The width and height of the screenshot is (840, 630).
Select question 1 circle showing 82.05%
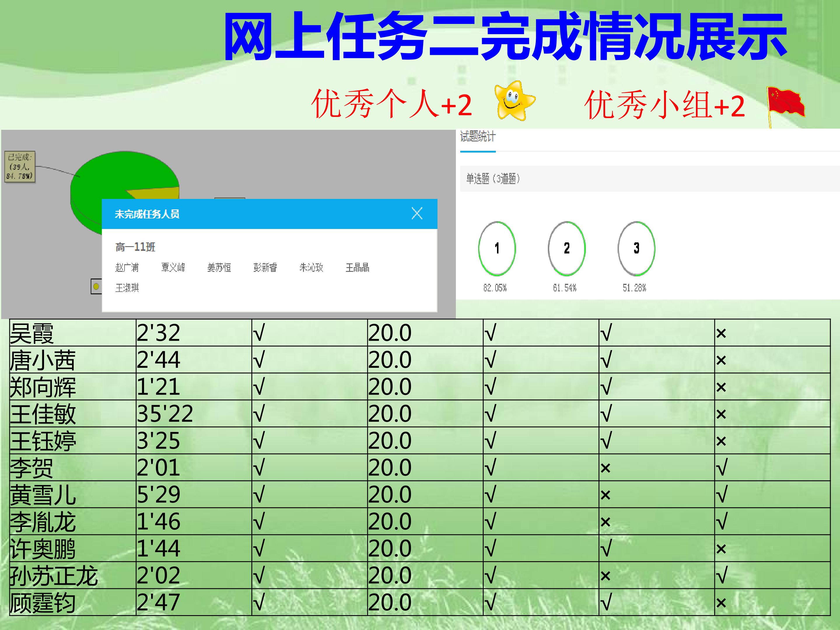click(x=497, y=249)
